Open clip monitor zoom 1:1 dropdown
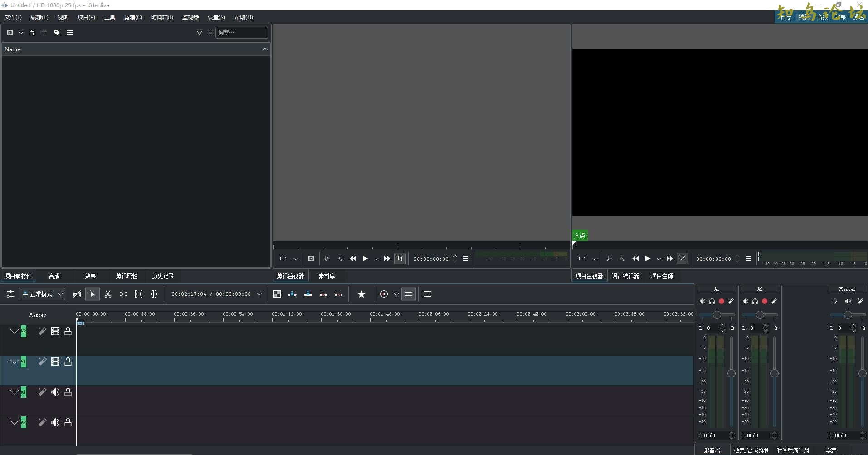The width and height of the screenshot is (868, 455). point(289,259)
